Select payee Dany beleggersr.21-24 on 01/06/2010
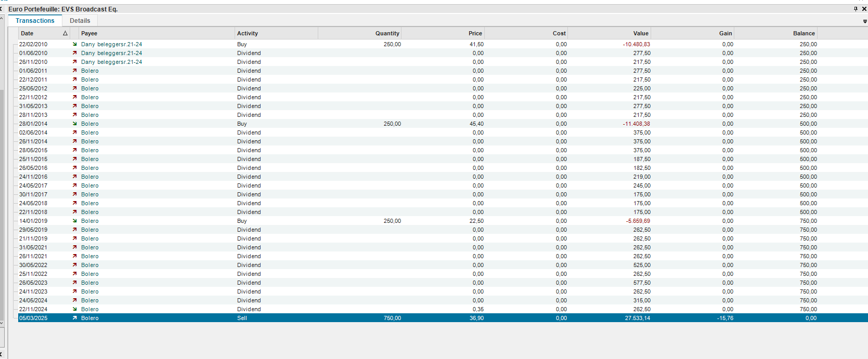 [111, 53]
